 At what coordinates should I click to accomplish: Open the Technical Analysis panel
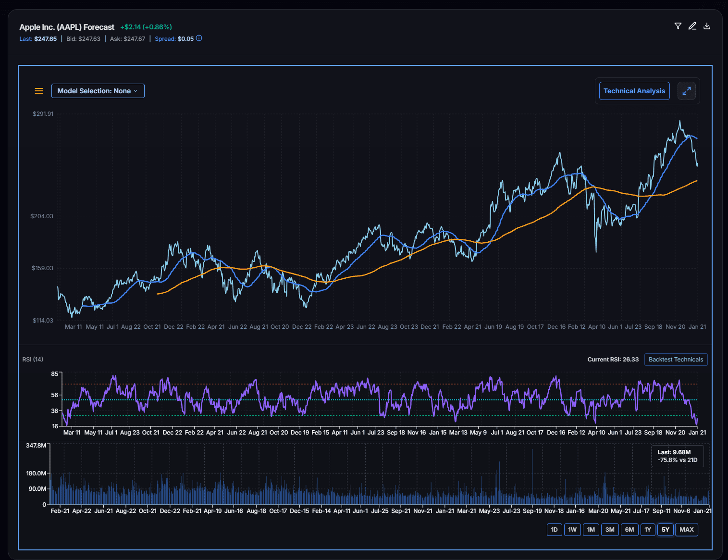coord(634,90)
